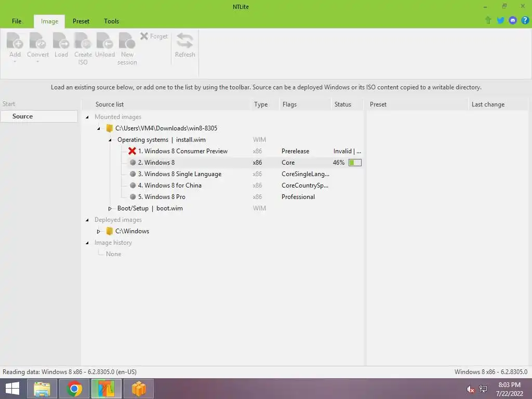532x399 pixels.
Task: Click the Load image toolbar icon
Action: (x=61, y=41)
